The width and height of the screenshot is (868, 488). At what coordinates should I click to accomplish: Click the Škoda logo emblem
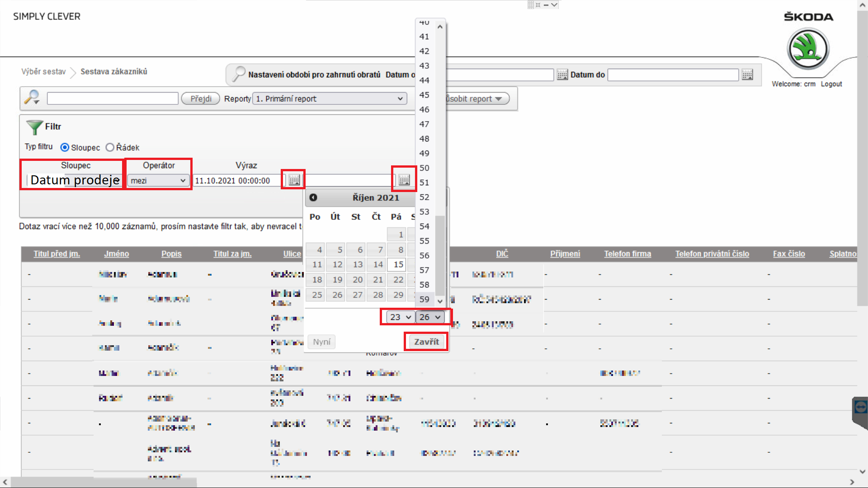[x=807, y=49]
